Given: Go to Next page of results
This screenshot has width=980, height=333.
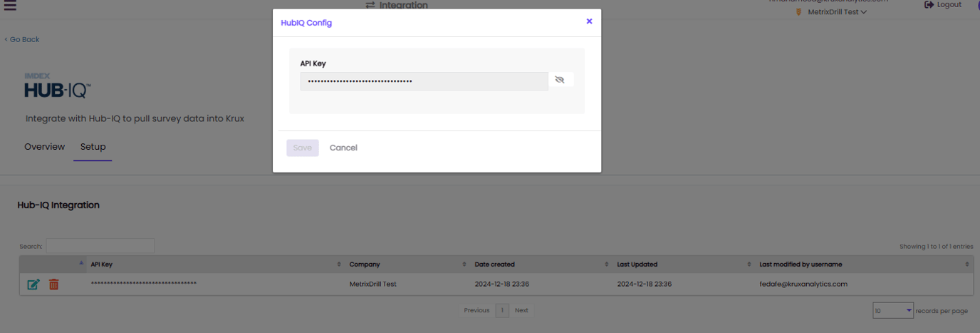Looking at the screenshot, I should pyautogui.click(x=521, y=310).
